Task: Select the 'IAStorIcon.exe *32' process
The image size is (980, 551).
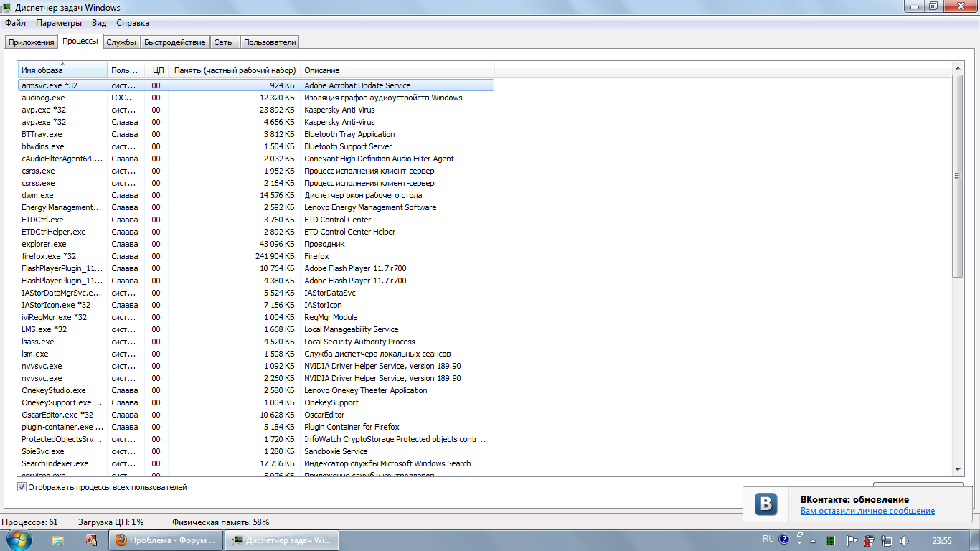Action: [x=255, y=305]
